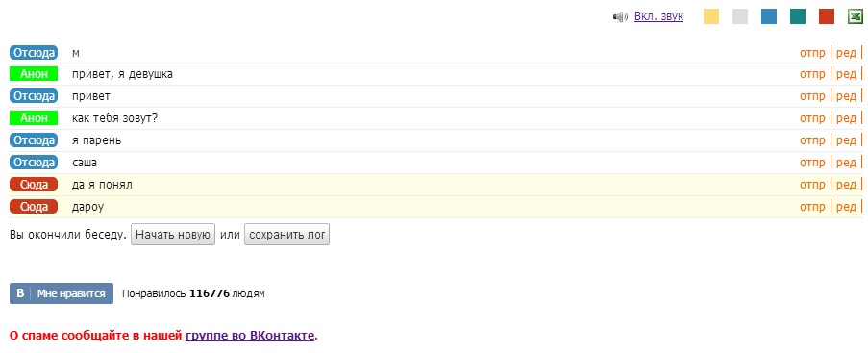Click ред on the 'как тебя зовут?' row
The width and height of the screenshot is (868, 353).
(846, 118)
